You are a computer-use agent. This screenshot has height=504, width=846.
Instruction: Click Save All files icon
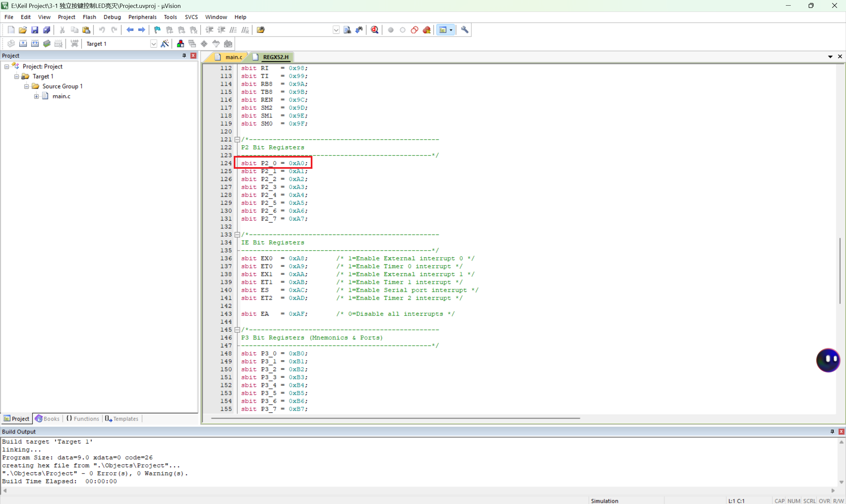pos(47,30)
